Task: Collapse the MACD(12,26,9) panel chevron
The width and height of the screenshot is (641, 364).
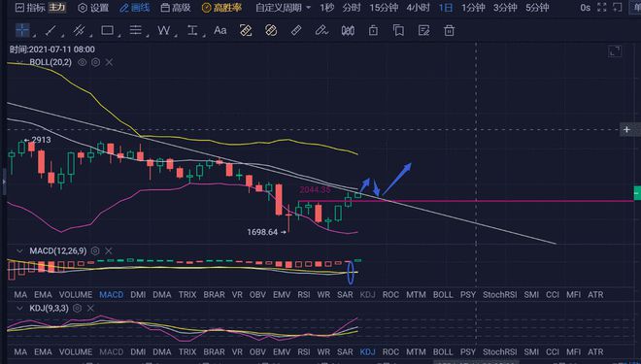Action: [19, 250]
